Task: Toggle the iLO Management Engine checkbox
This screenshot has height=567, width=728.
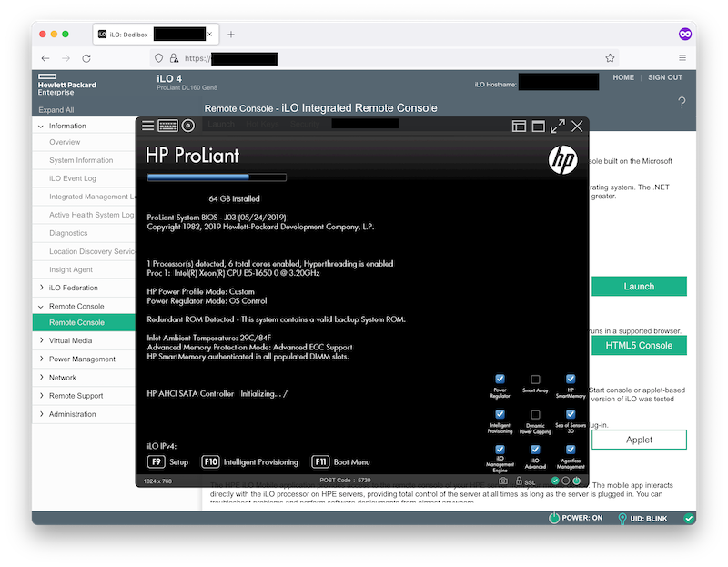Action: (x=500, y=450)
